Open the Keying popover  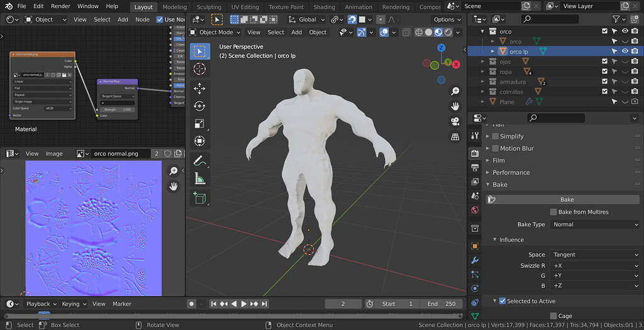pyautogui.click(x=74, y=304)
